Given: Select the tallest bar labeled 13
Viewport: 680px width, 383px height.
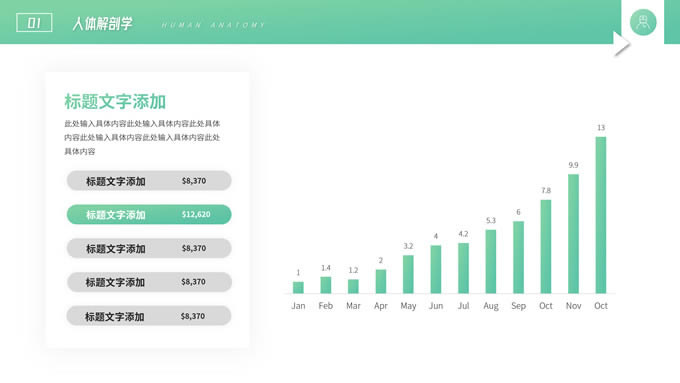Looking at the screenshot, I should click(x=601, y=215).
